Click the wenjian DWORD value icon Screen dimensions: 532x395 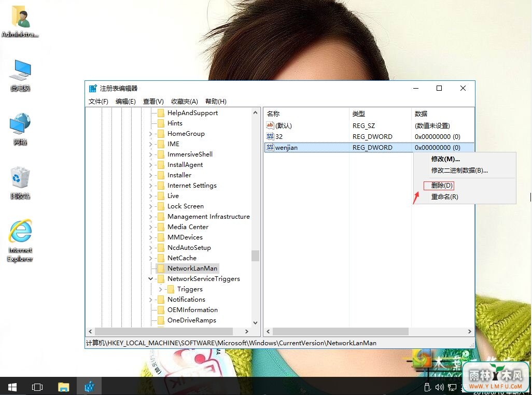270,147
